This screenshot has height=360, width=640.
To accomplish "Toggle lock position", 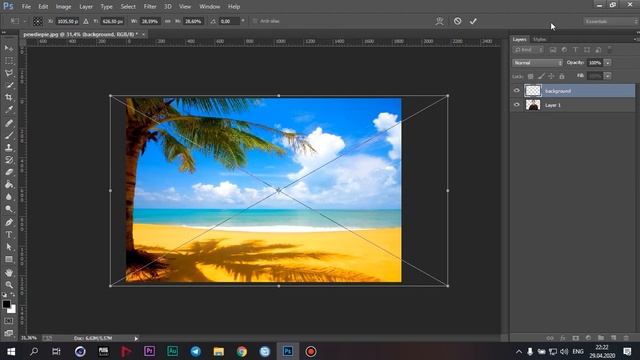I will [x=551, y=76].
